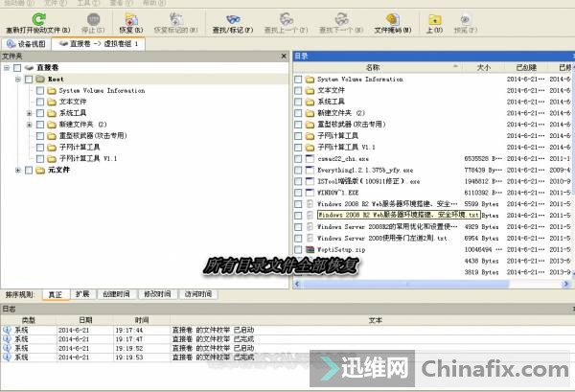Tick the 元文件 checkbox in folder tree

tap(29, 171)
